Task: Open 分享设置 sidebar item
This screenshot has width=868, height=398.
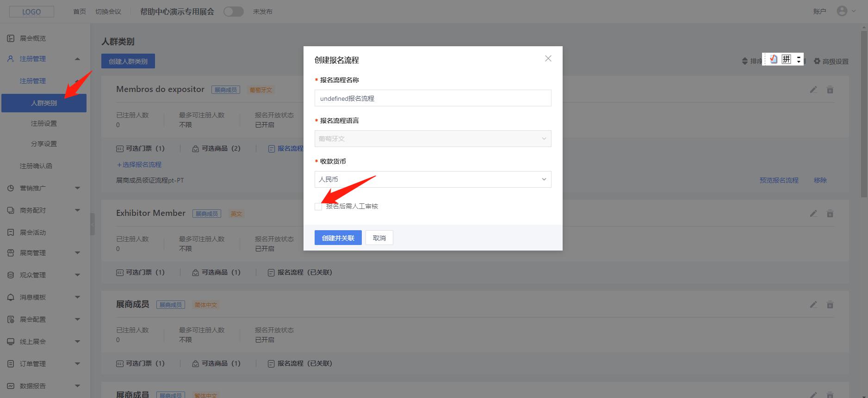Action: (44, 144)
